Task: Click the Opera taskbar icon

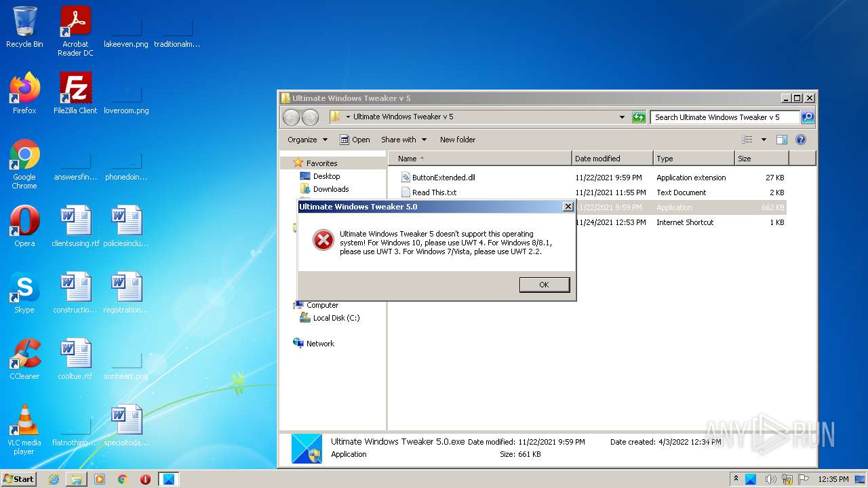Action: pos(146,479)
